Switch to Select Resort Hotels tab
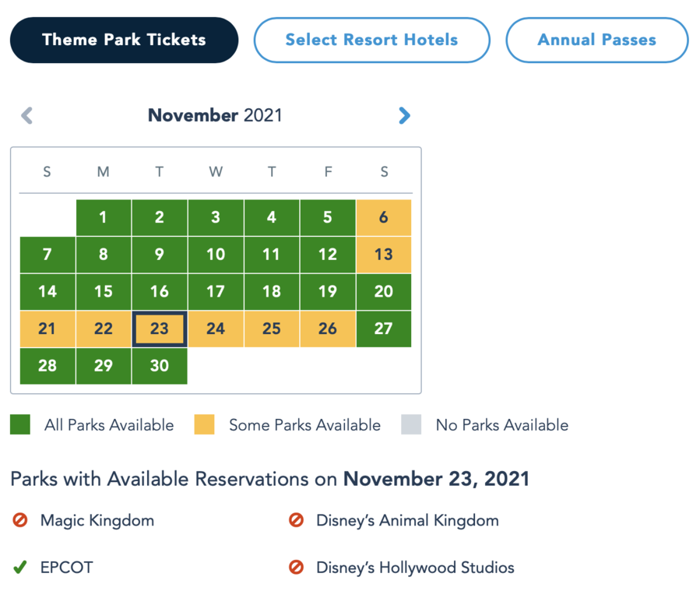The height and width of the screenshot is (598, 700). (x=372, y=40)
